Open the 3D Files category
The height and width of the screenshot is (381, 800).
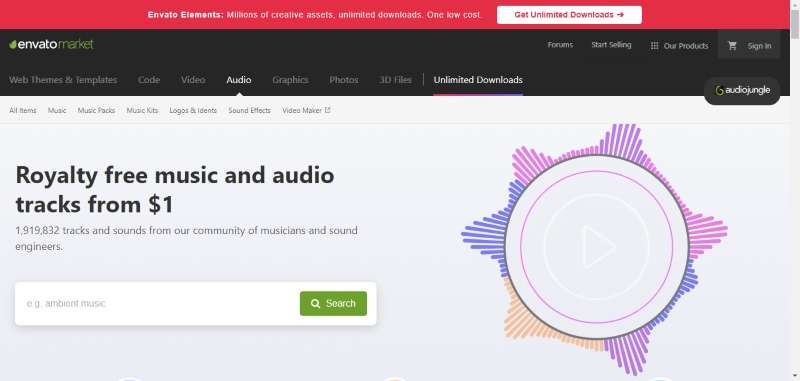tap(395, 80)
